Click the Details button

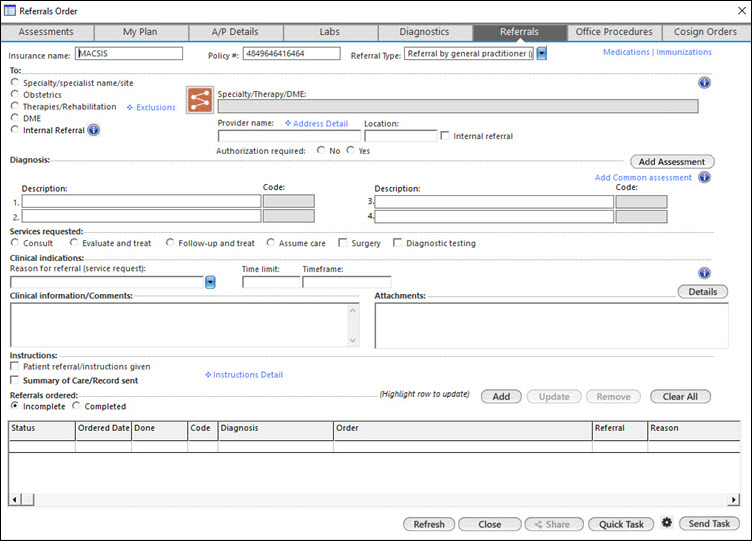tap(703, 292)
